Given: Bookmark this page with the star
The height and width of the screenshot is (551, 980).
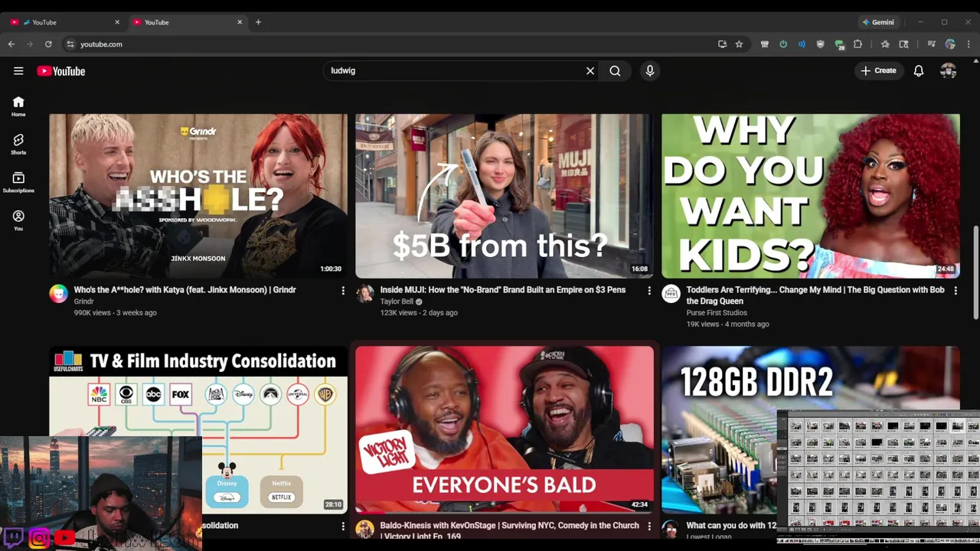Looking at the screenshot, I should tap(739, 44).
